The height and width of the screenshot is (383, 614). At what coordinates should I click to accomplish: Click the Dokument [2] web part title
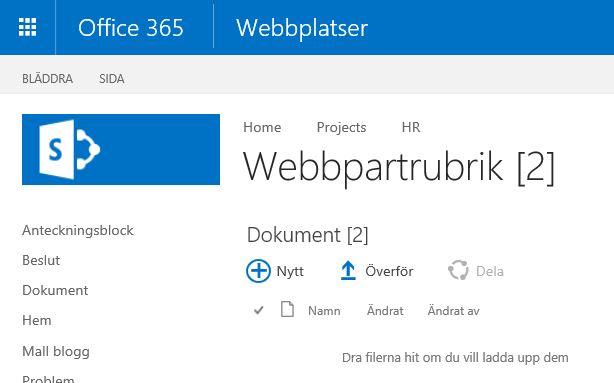tap(307, 235)
